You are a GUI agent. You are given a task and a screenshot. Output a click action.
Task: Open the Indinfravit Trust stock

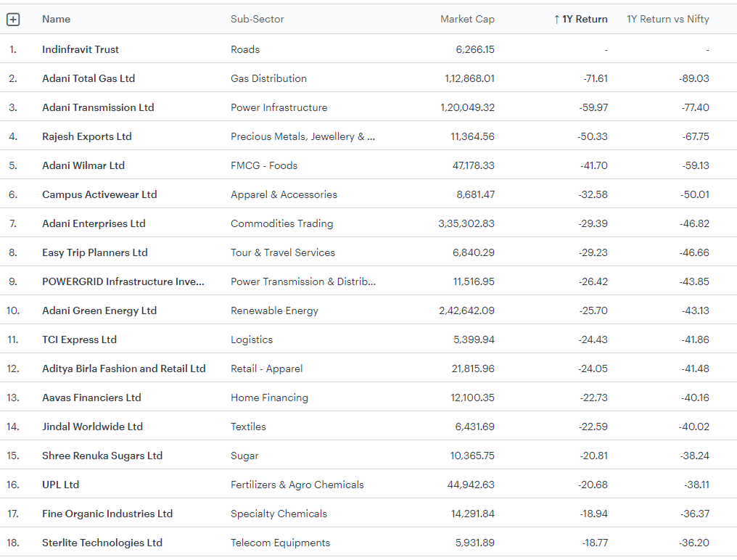(81, 49)
